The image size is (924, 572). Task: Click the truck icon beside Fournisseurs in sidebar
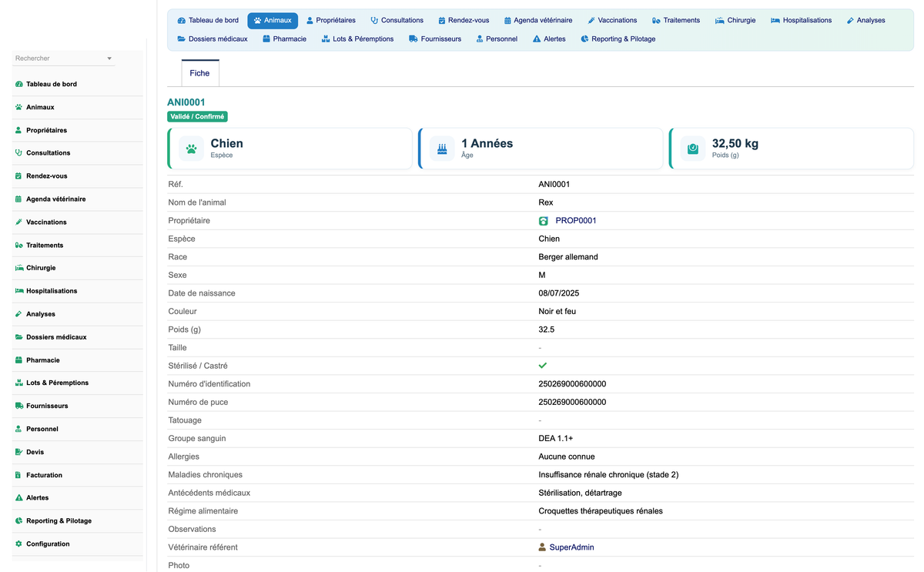pyautogui.click(x=18, y=406)
